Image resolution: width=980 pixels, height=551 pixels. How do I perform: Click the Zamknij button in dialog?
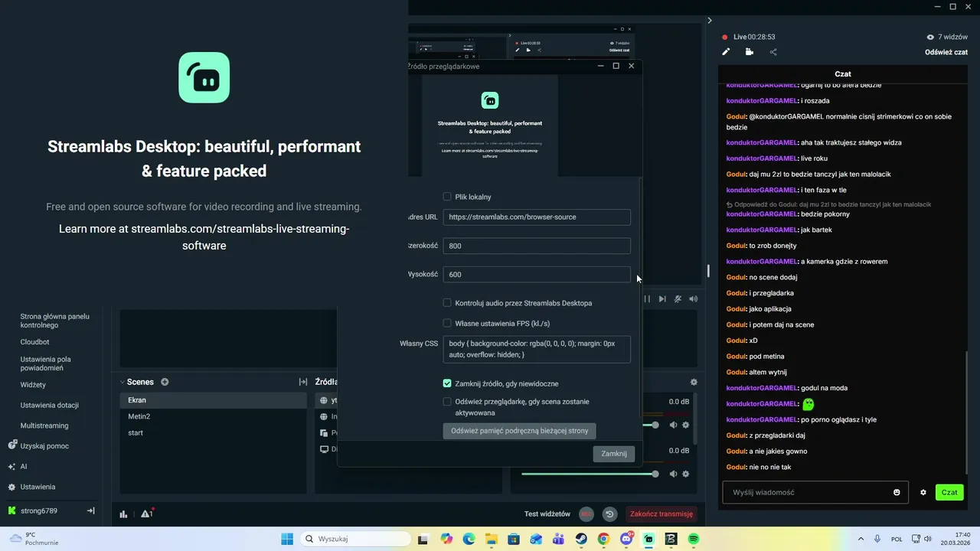pyautogui.click(x=614, y=454)
